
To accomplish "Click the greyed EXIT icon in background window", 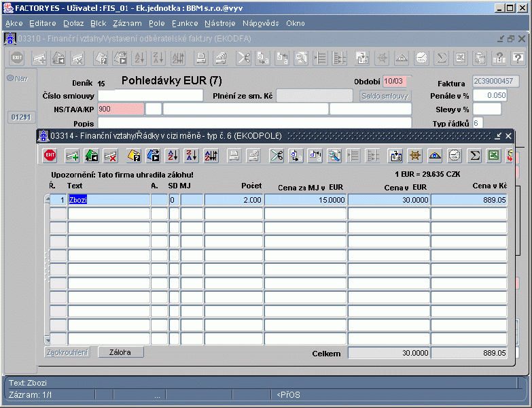I will 17,58.
